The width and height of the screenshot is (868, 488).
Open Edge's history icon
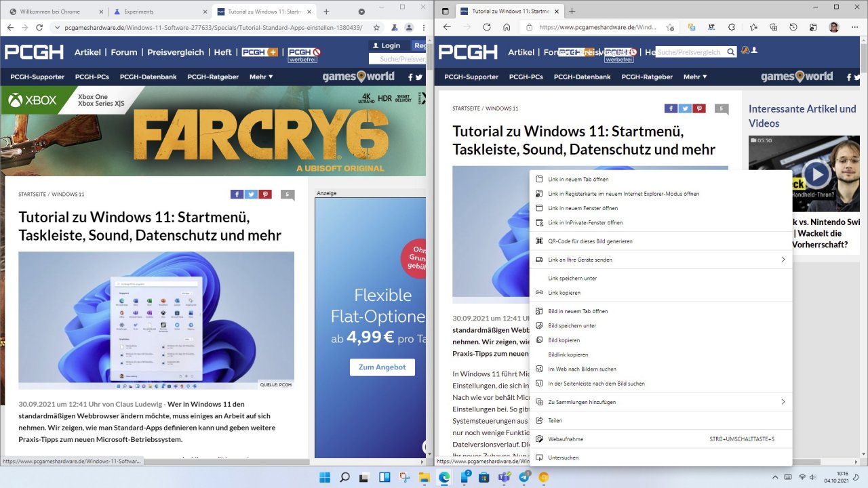pyautogui.click(x=793, y=27)
